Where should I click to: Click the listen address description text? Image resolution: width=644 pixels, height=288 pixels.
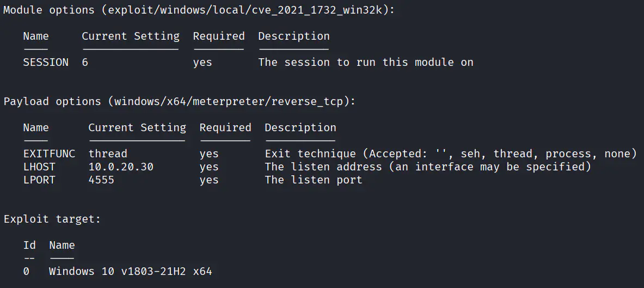pos(427,167)
